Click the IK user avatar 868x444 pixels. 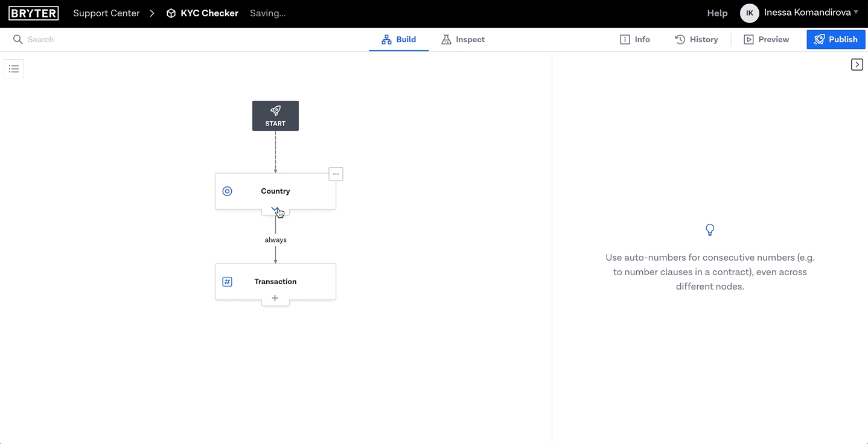[750, 13]
